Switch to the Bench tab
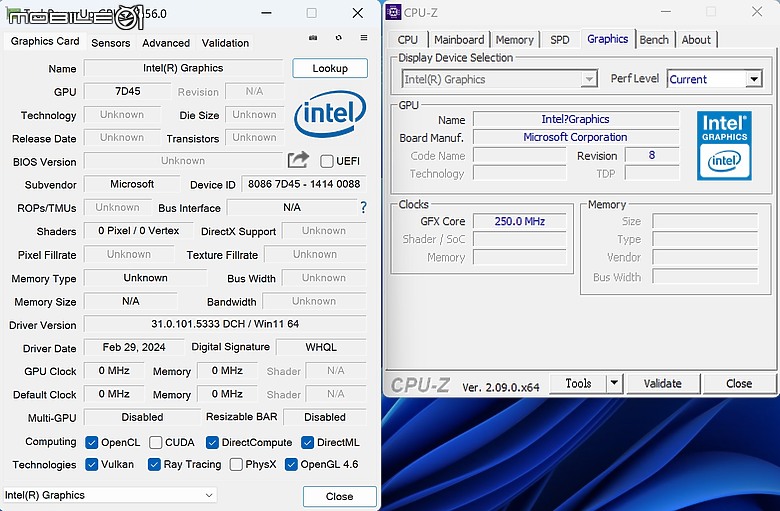Screen dimensions: 780x511 (654, 40)
